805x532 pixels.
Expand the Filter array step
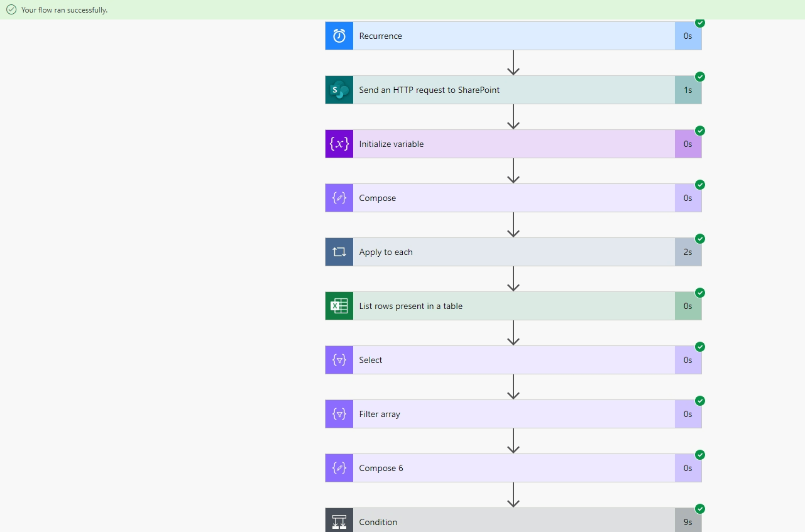(x=513, y=414)
